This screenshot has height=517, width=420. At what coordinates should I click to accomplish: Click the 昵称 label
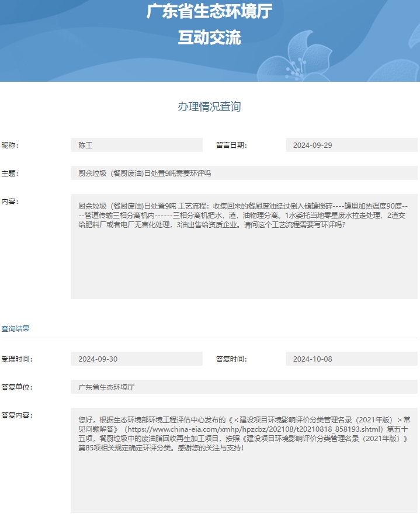[10, 145]
